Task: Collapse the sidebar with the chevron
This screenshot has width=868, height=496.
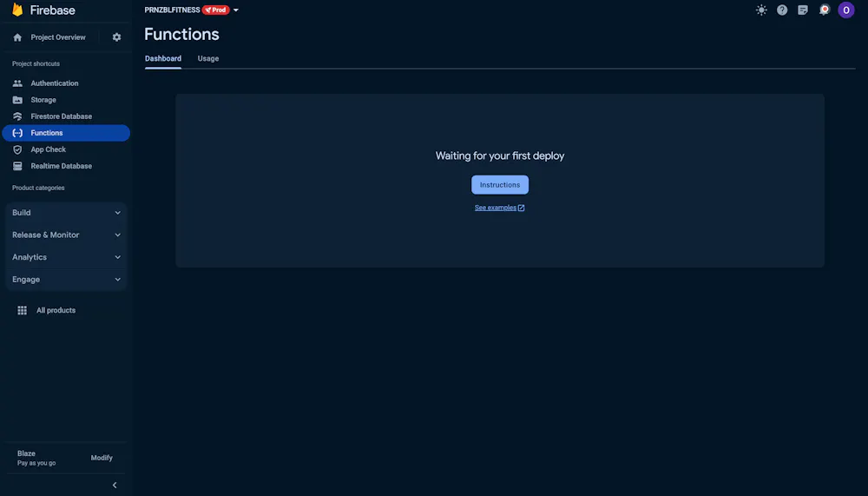Action: pos(115,485)
